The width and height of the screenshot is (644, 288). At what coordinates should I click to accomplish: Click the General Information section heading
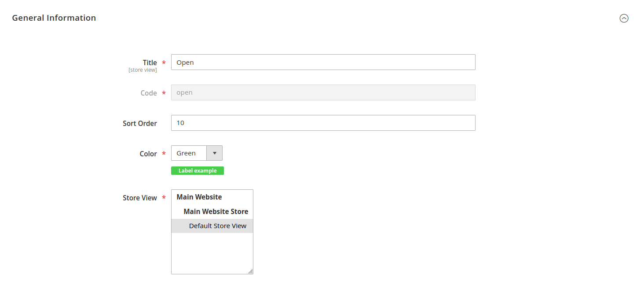(x=54, y=18)
